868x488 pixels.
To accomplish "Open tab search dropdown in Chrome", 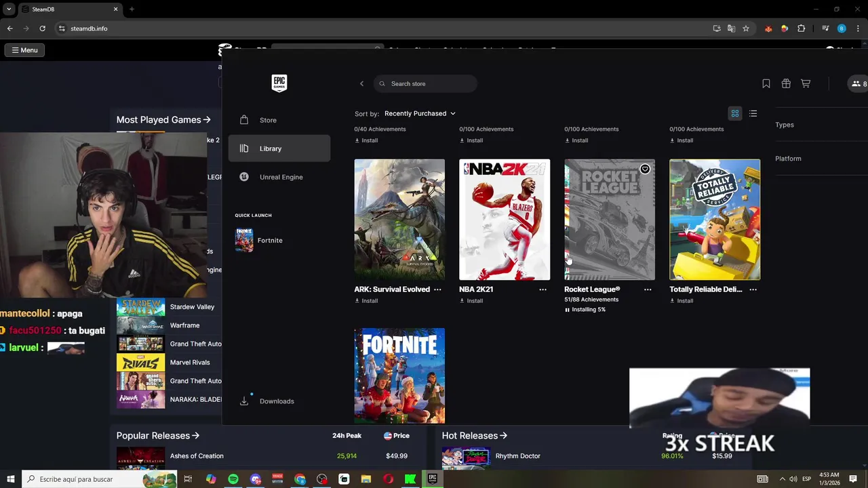I will click(9, 9).
